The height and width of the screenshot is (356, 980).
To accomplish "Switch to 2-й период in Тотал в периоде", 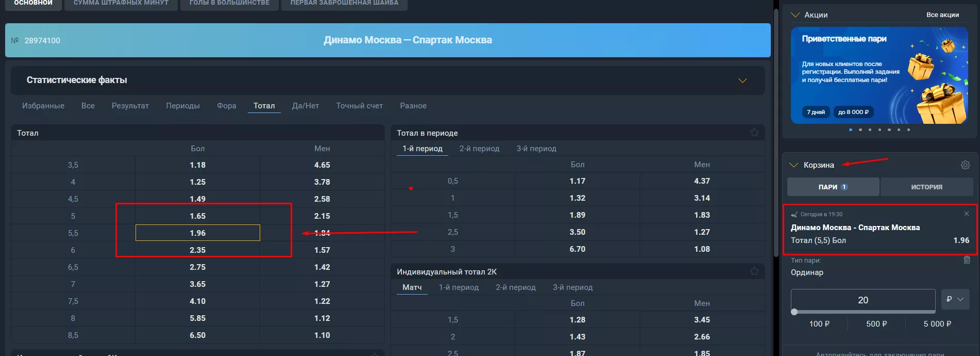I will coord(479,149).
